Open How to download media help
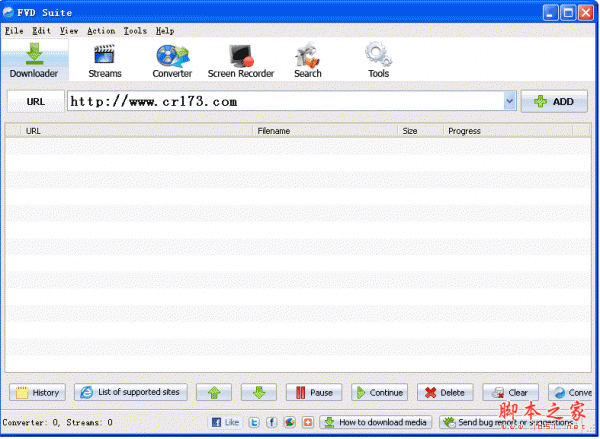 tap(376, 422)
